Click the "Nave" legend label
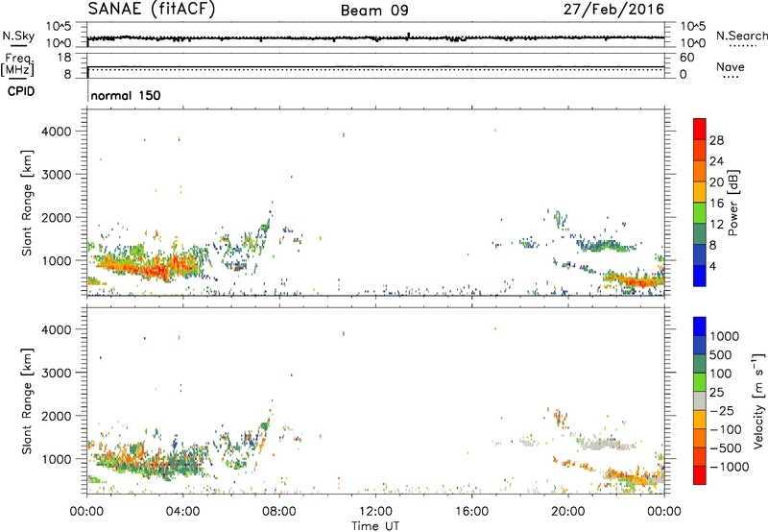 click(x=731, y=66)
